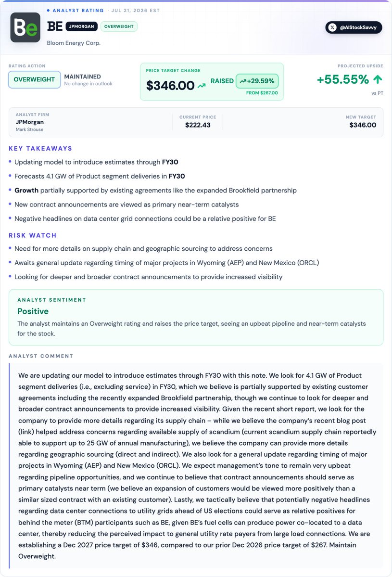
Task: Click the $346.00 new target value
Action: tap(363, 125)
